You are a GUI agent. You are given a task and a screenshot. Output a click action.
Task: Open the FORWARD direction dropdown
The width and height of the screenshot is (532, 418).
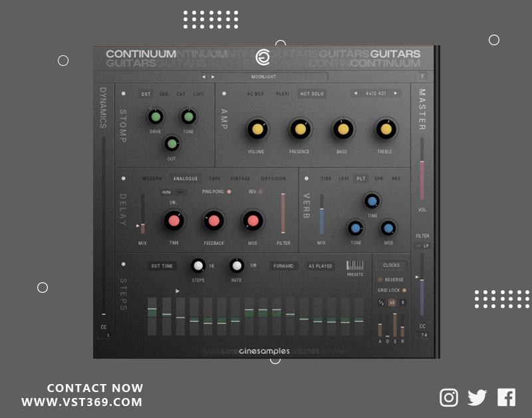[283, 266]
